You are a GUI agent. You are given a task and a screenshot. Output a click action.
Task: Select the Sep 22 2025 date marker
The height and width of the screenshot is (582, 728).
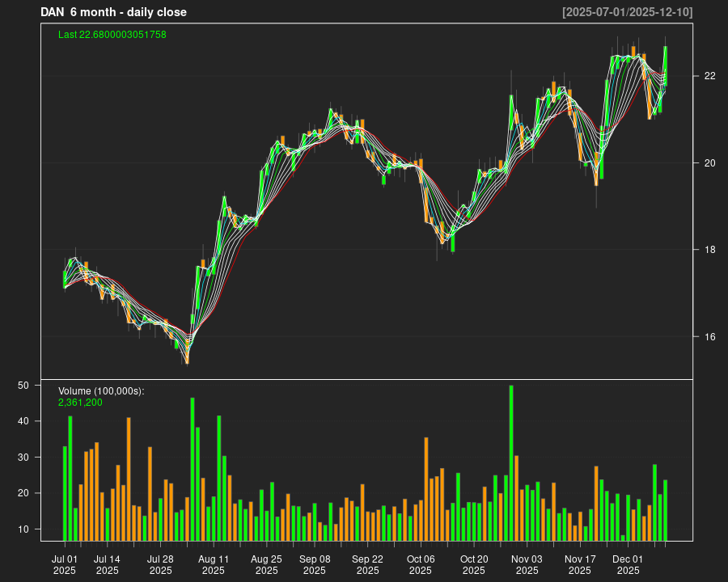(x=367, y=564)
